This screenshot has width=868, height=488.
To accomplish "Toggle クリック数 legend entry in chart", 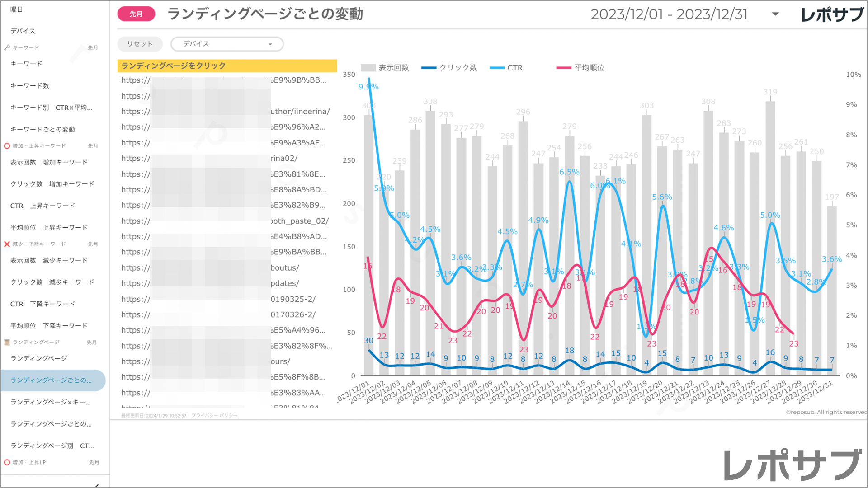I will point(449,68).
